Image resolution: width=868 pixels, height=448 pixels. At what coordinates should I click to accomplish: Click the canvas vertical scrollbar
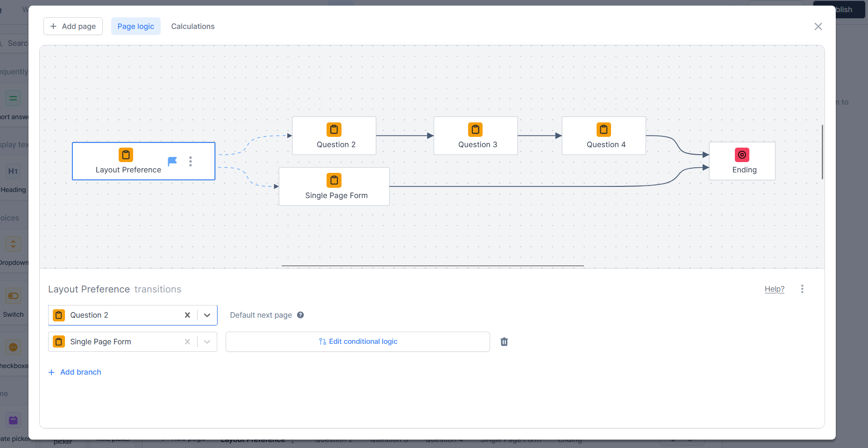click(822, 152)
